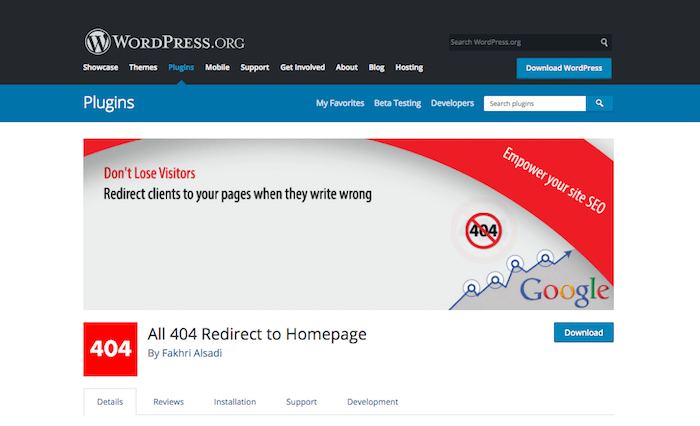Download the All 404 Redirect plugin
The height and width of the screenshot is (426, 700).
[x=583, y=332]
